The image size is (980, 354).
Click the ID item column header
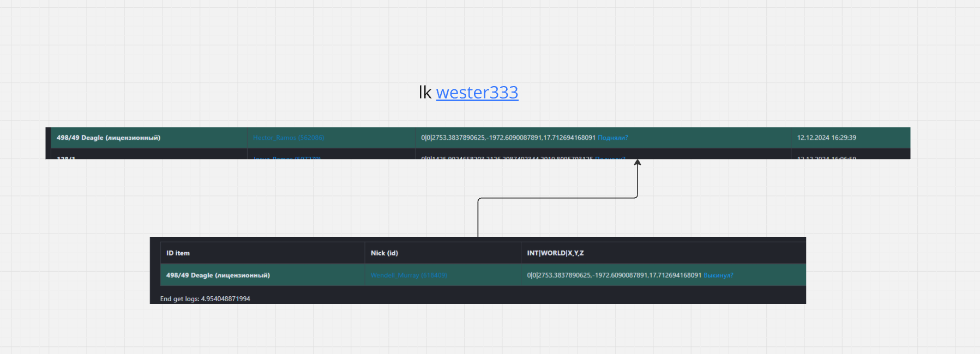(x=178, y=253)
